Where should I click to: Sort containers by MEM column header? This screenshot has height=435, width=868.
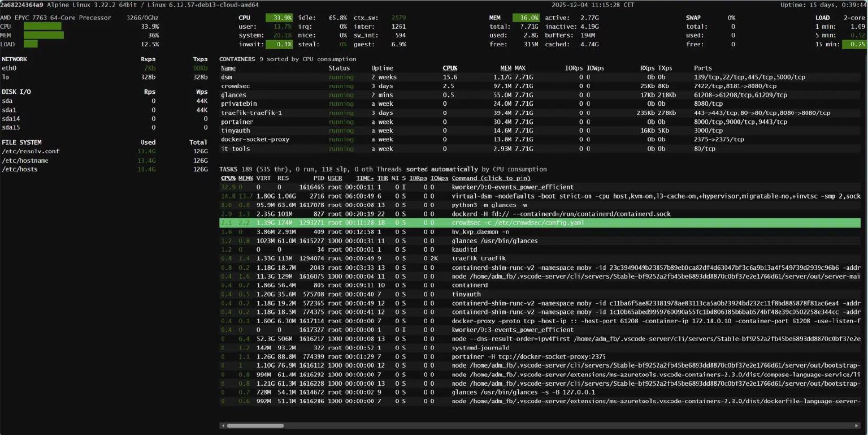tap(505, 68)
